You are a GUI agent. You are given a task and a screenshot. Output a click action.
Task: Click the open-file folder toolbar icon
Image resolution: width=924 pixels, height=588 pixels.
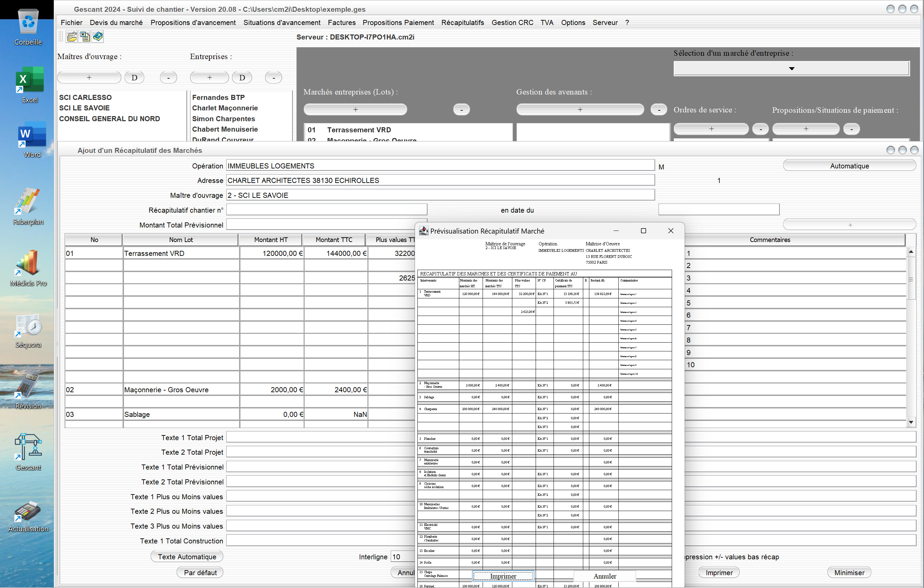72,37
